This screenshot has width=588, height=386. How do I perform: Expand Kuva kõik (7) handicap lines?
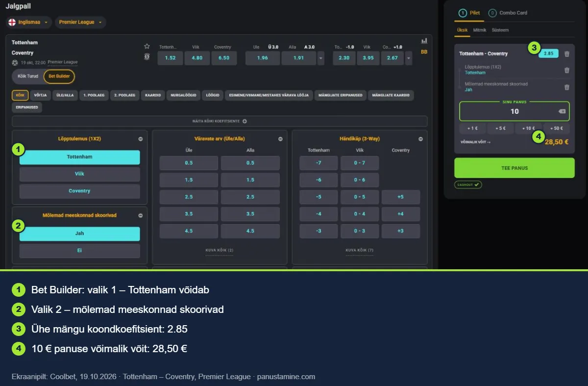360,250
